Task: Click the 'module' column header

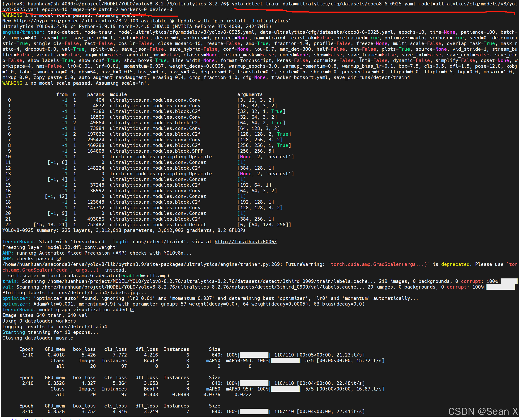Action: pos(118,94)
